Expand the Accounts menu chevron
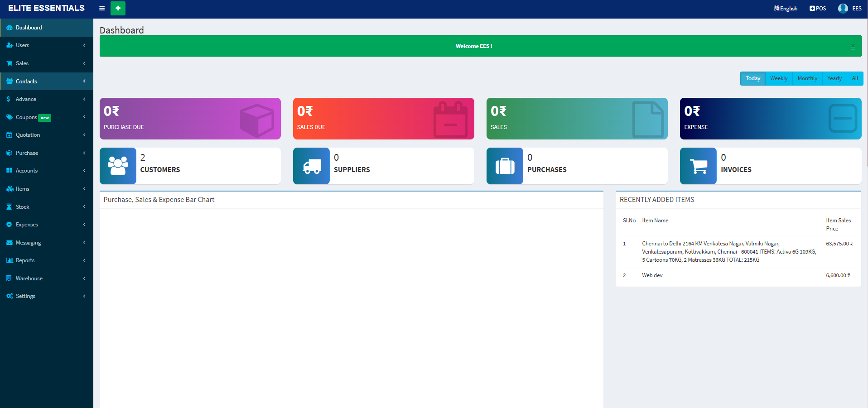This screenshot has height=408, width=868. [84, 171]
